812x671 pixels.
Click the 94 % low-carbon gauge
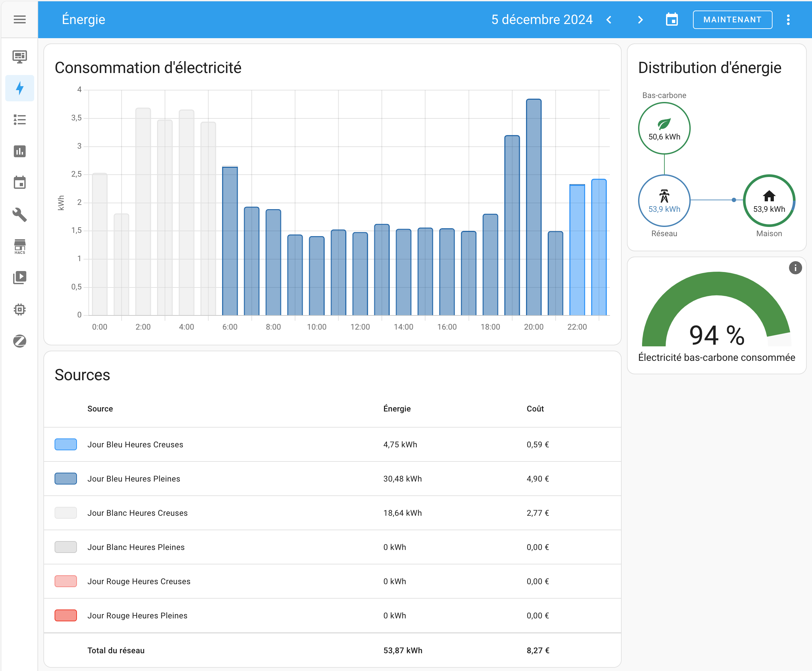(717, 309)
